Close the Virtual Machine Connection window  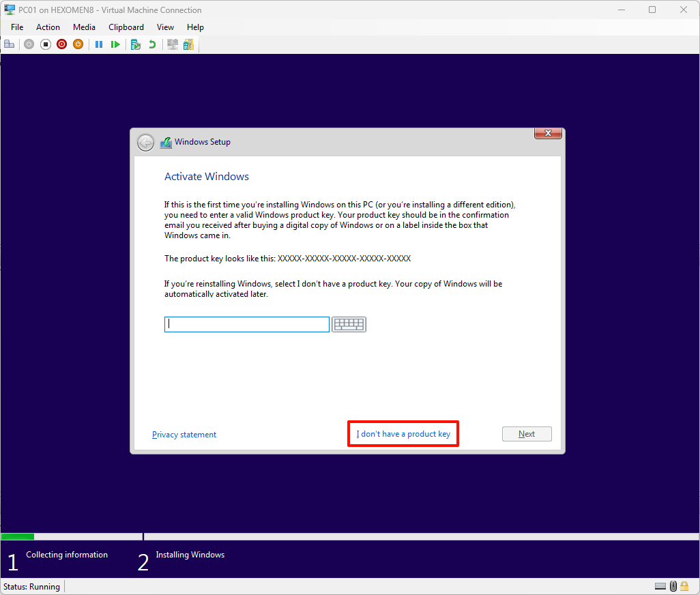coord(684,10)
